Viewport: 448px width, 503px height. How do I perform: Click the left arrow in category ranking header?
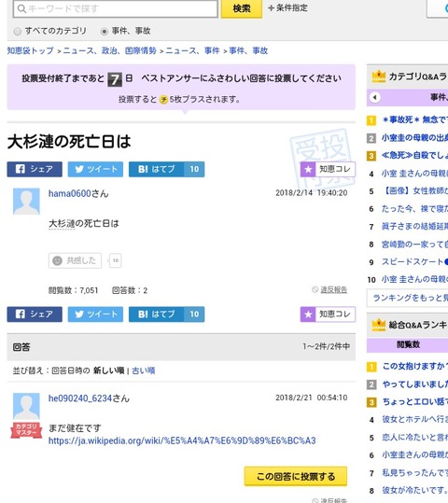pos(375,97)
